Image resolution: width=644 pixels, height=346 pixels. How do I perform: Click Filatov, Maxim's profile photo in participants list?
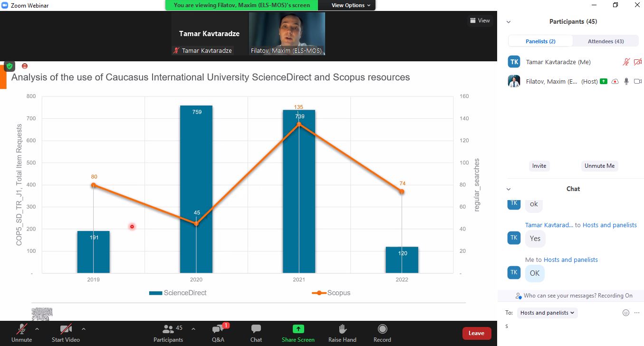[514, 81]
